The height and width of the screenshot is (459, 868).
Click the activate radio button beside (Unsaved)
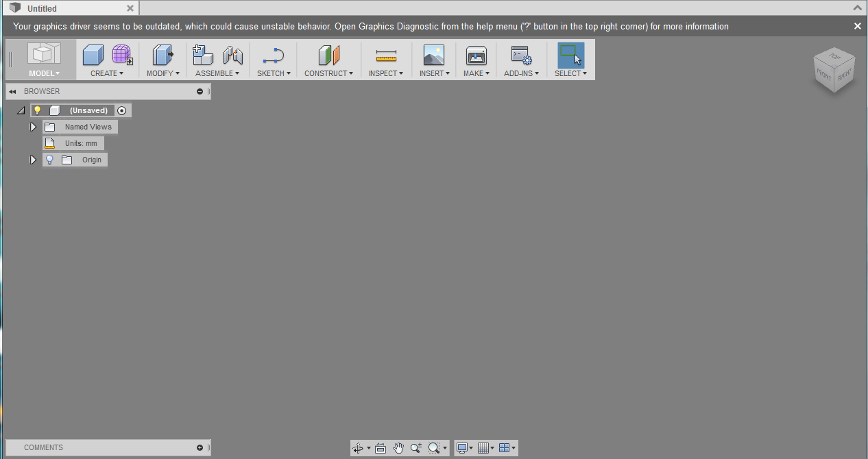click(x=122, y=110)
